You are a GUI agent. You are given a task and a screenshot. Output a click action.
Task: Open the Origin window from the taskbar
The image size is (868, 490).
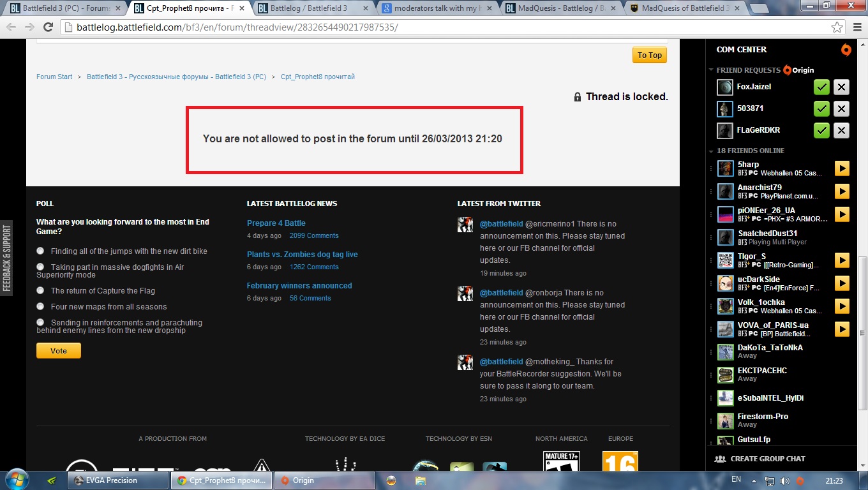325,480
